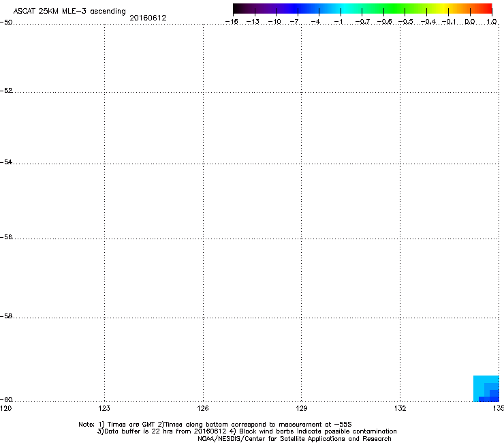504x443 pixels.
Task: Click the color scale label -1
Action: [x=338, y=22]
